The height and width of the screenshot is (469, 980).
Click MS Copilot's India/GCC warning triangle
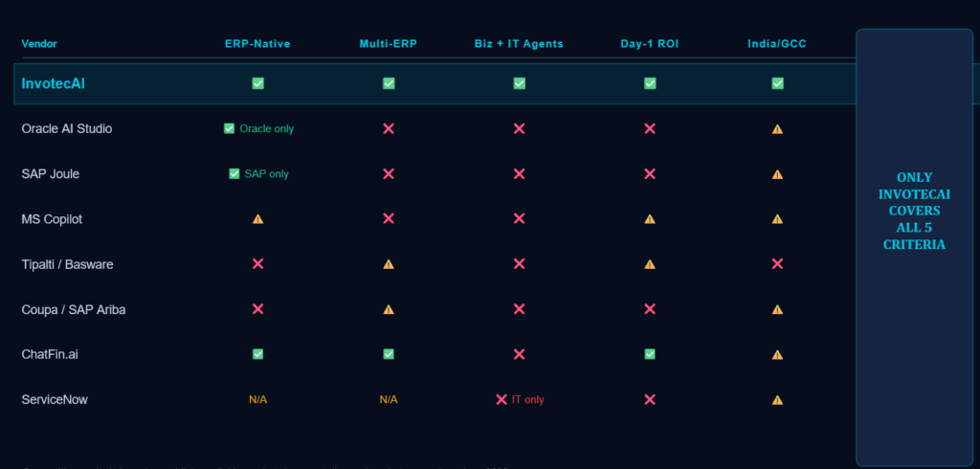[x=777, y=219]
